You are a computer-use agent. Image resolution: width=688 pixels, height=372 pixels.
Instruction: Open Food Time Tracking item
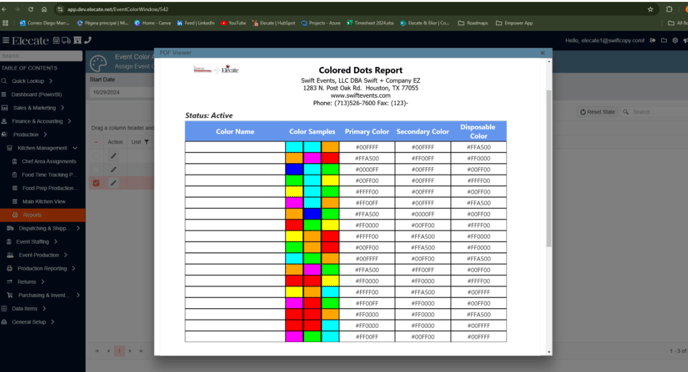49,175
